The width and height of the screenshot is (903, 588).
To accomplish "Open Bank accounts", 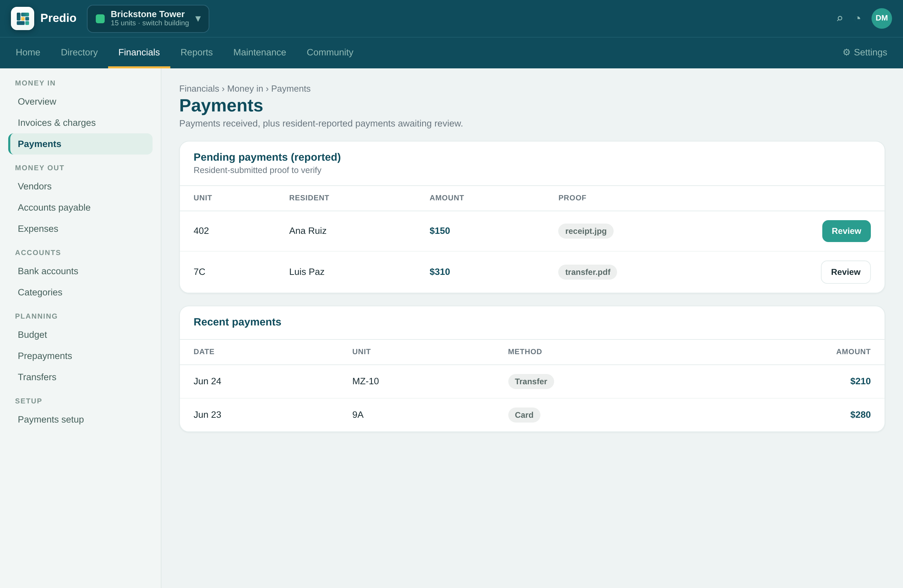I will point(80,271).
